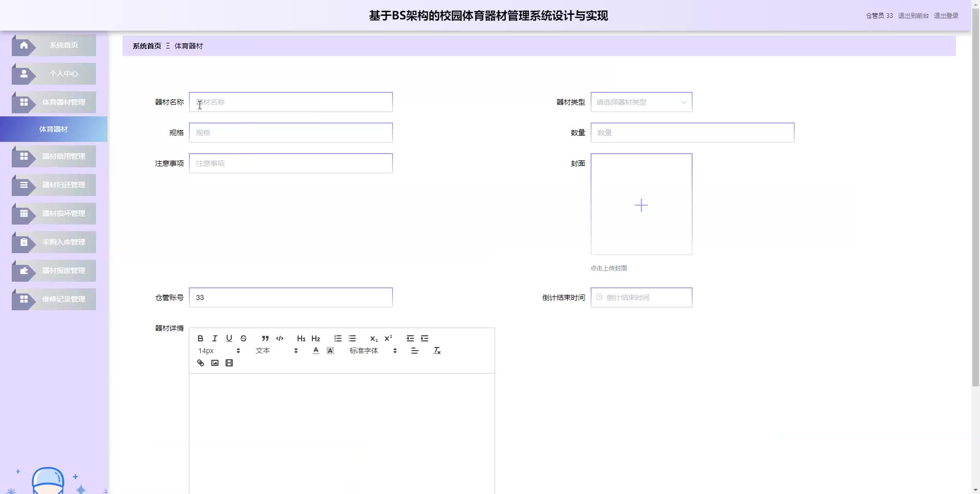Insert a video in the editor
The width and height of the screenshot is (980, 494).
229,363
